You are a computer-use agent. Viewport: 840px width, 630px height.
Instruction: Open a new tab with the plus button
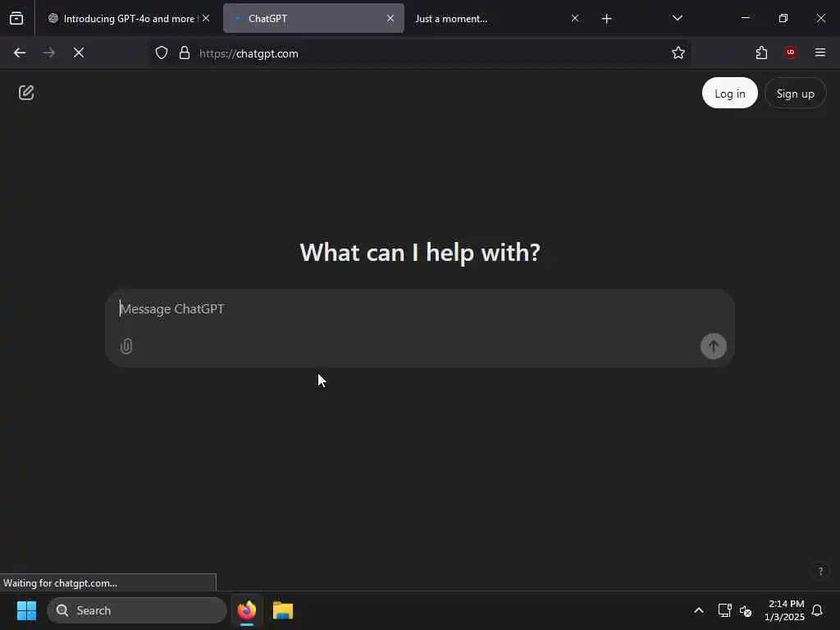point(606,19)
